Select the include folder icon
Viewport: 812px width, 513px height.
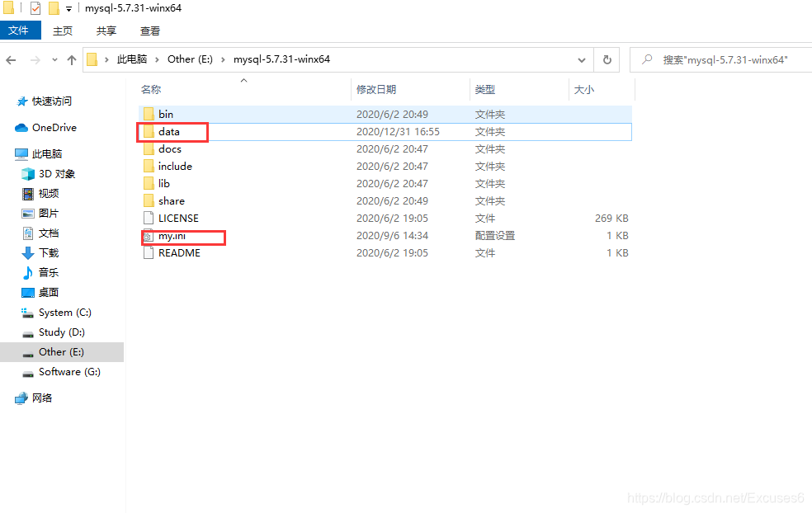(x=149, y=166)
